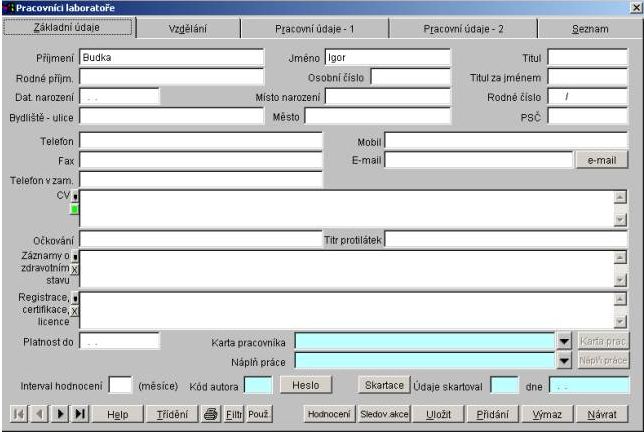Image resolution: width=644 pixels, height=432 pixels.
Task: Click the Filtr button
Action: click(x=233, y=413)
